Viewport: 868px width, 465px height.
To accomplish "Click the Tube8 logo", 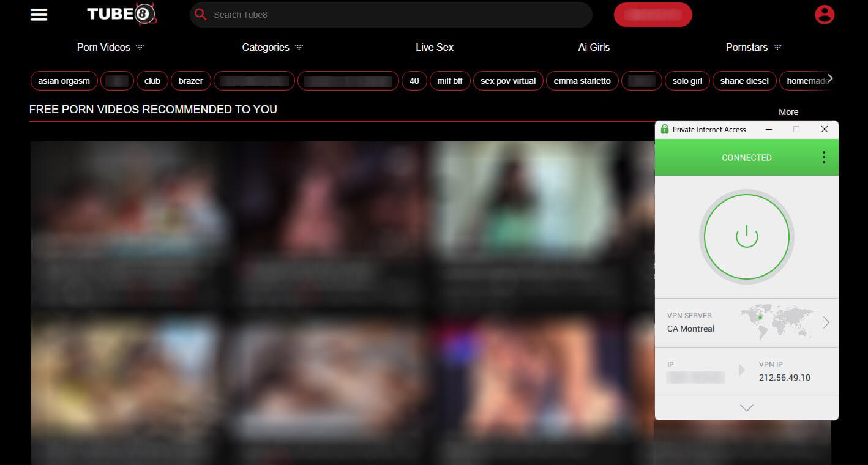I will point(122,13).
